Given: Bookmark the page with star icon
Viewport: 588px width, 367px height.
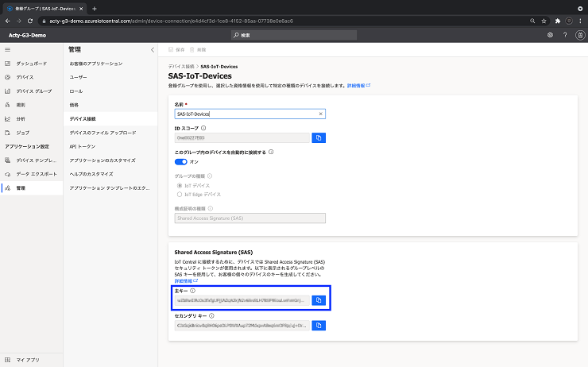Looking at the screenshot, I should click(x=544, y=21).
